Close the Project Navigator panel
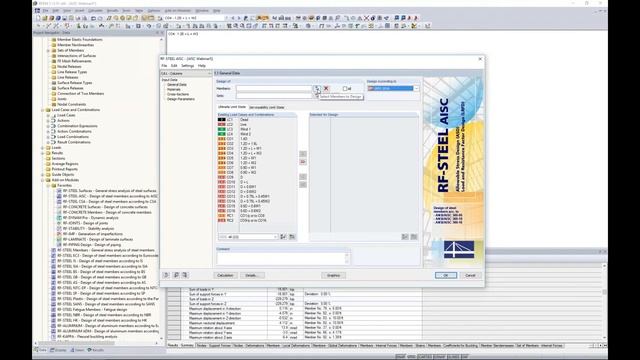640x360 pixels. (x=162, y=33)
